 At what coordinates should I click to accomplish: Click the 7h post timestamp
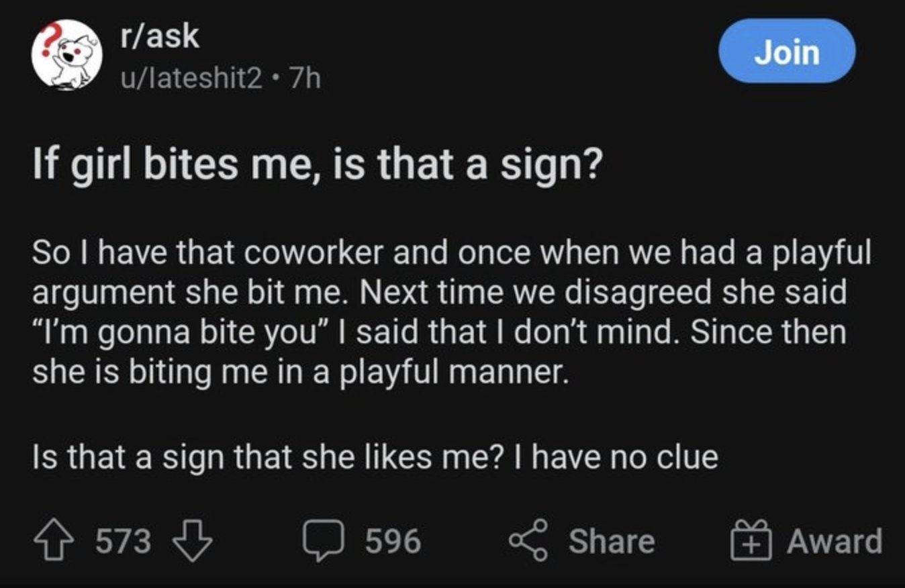(x=303, y=79)
